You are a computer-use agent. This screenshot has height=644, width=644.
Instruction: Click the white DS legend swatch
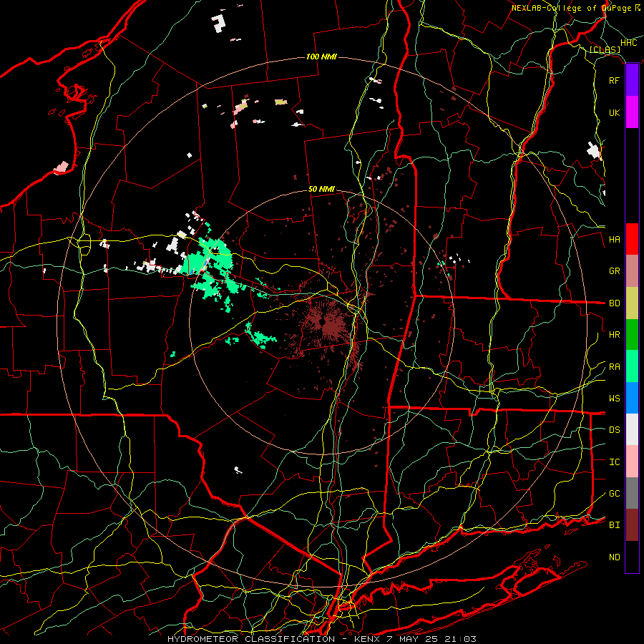(x=632, y=429)
